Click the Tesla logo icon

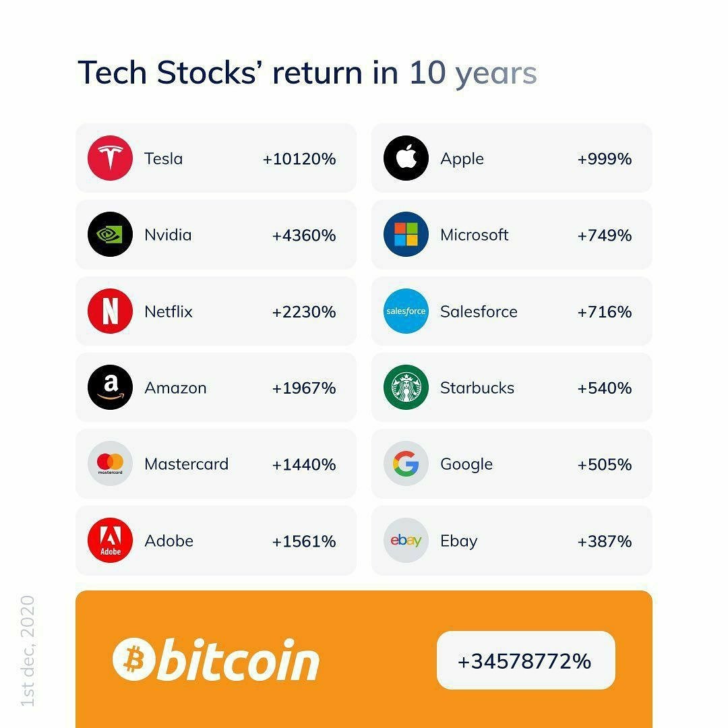110,158
